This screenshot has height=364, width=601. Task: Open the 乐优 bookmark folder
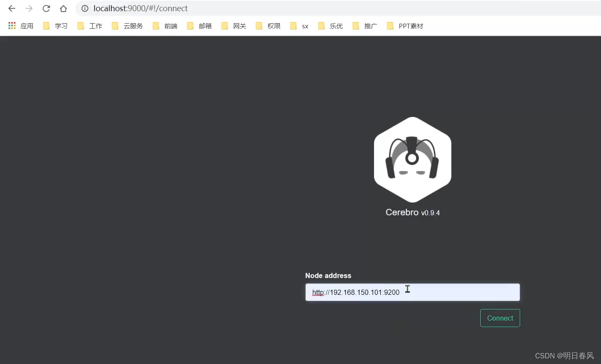coord(330,26)
